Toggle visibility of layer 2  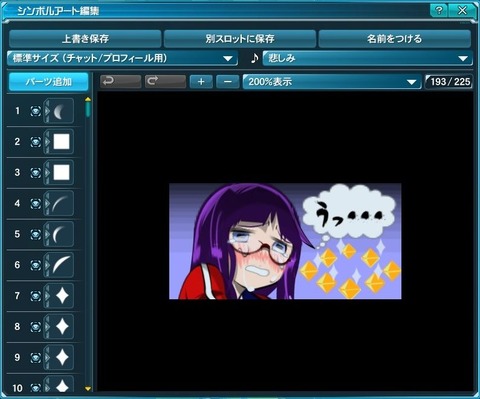click(x=36, y=142)
